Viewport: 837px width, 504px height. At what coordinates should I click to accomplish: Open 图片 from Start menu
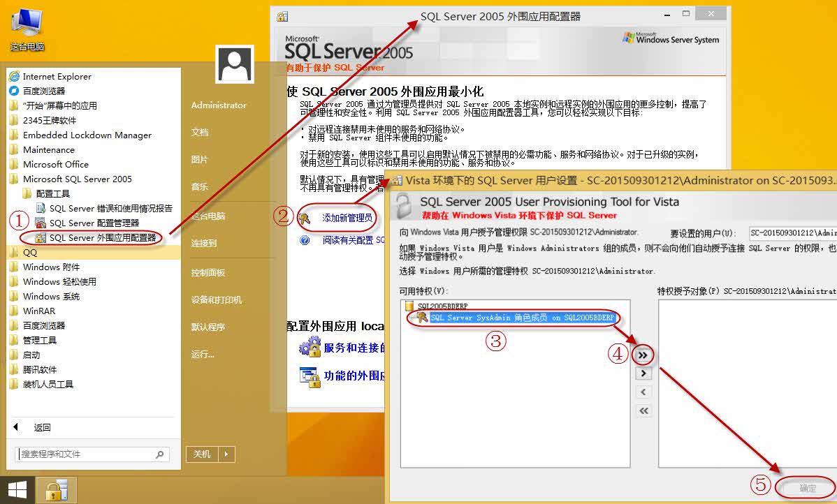click(x=200, y=159)
